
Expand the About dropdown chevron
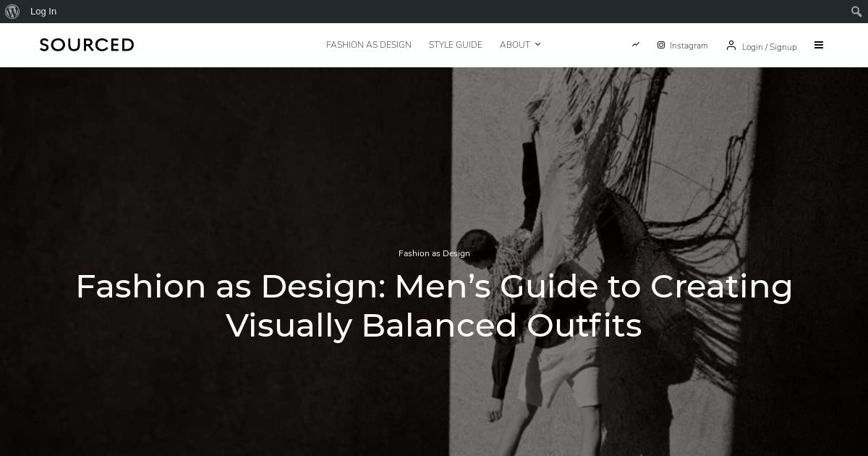click(x=537, y=45)
